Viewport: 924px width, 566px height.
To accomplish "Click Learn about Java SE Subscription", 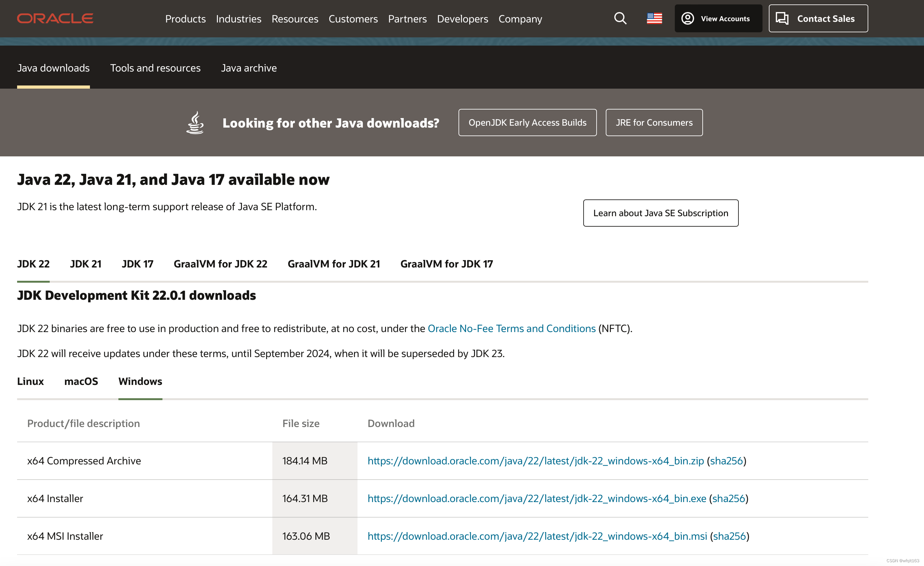I will click(660, 213).
